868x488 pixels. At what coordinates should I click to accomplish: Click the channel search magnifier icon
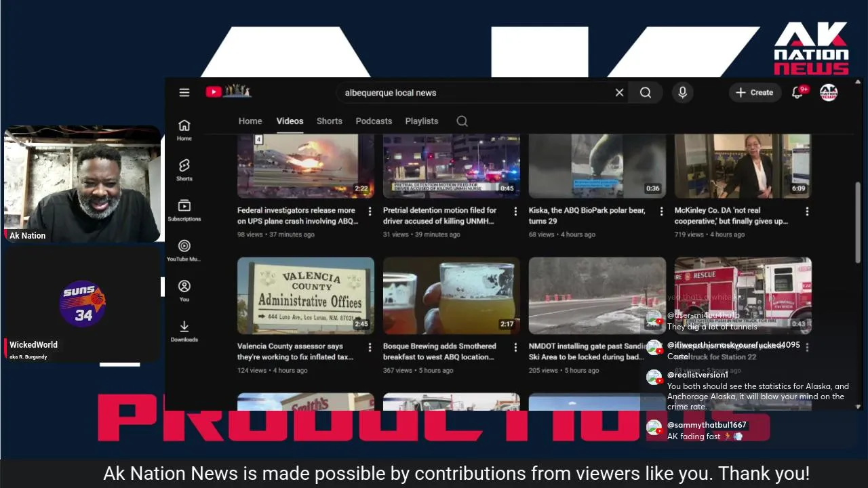[462, 121]
